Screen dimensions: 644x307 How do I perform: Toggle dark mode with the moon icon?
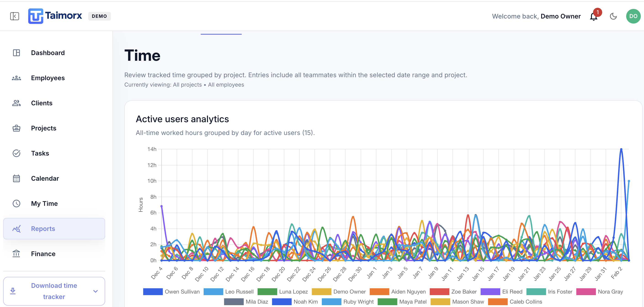(x=613, y=16)
